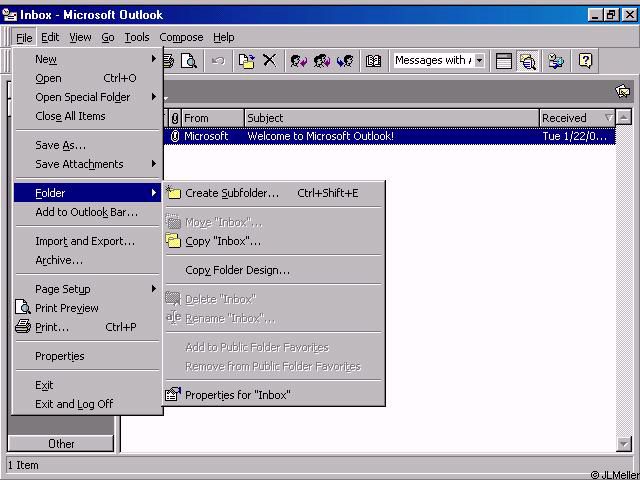The height and width of the screenshot is (480, 640).
Task: Click scrollbar up arrow in message list
Action: pos(624,118)
